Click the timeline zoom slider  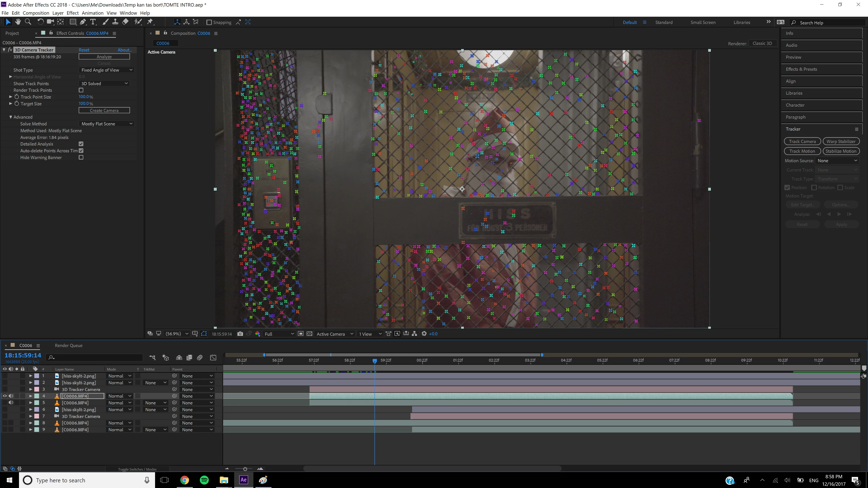(x=245, y=469)
